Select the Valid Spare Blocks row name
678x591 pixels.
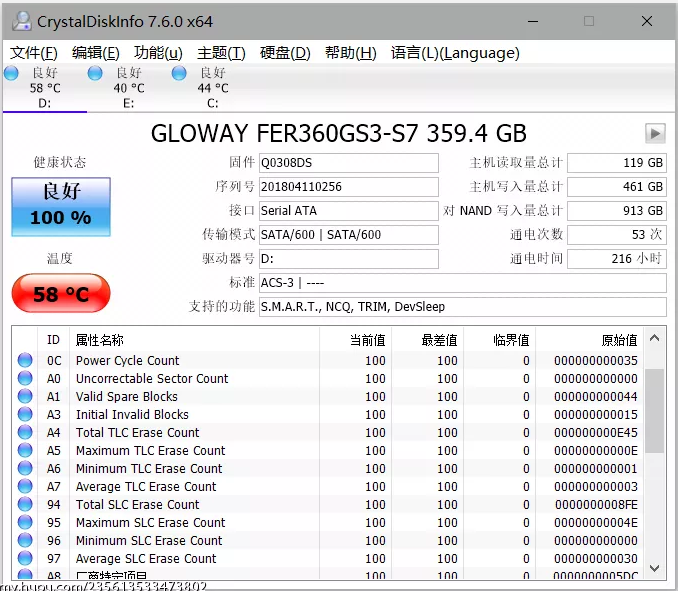[x=127, y=396]
